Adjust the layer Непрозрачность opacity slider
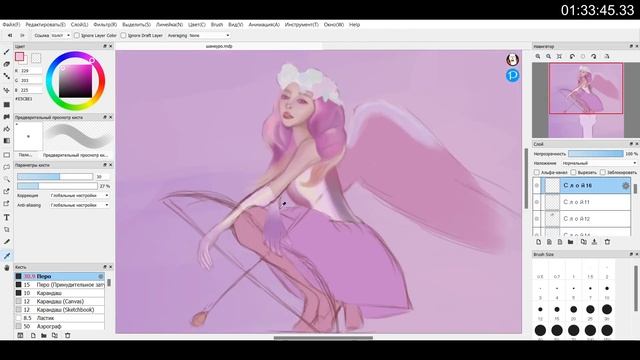 (x=596, y=154)
